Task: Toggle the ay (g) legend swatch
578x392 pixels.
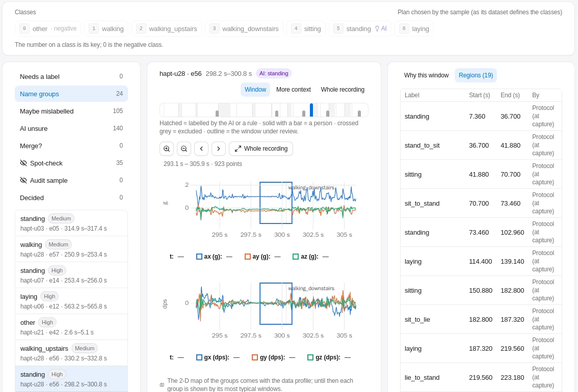Action: click(247, 257)
